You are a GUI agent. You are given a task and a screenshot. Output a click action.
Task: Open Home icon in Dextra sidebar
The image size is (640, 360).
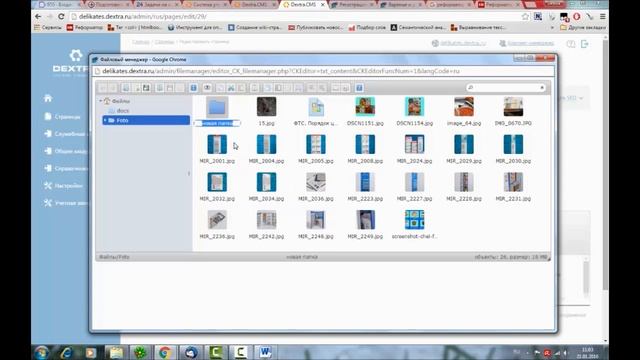tap(48, 98)
